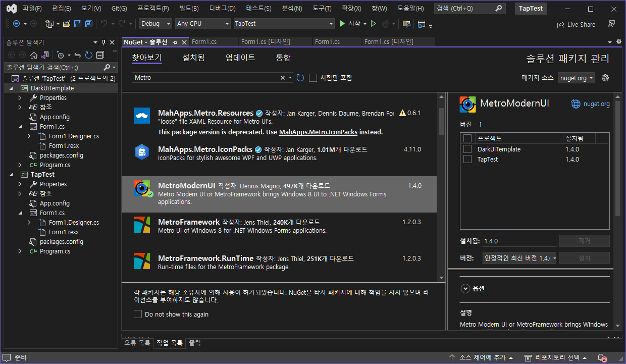This screenshot has width=626, height=364.
Task: Switch to the 설치됨 NuGet tab
Action: click(193, 58)
